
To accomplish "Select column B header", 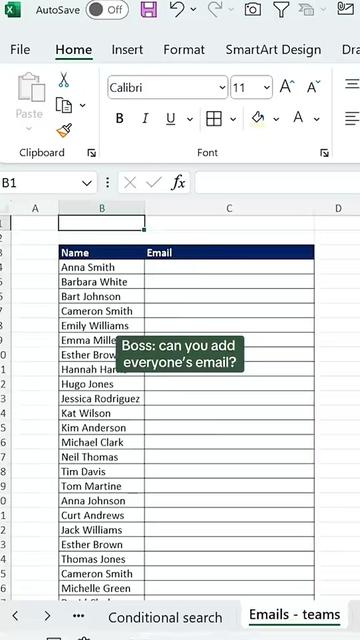I will (x=102, y=209).
